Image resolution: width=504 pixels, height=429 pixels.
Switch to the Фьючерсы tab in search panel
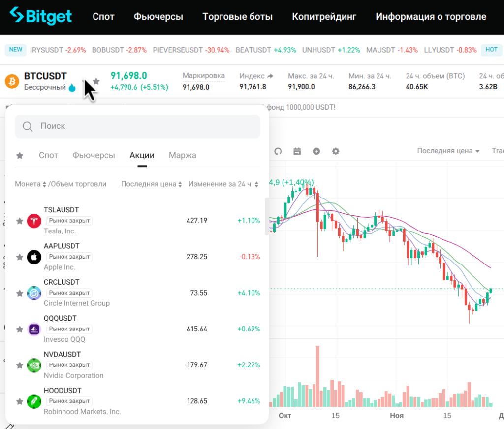click(94, 155)
